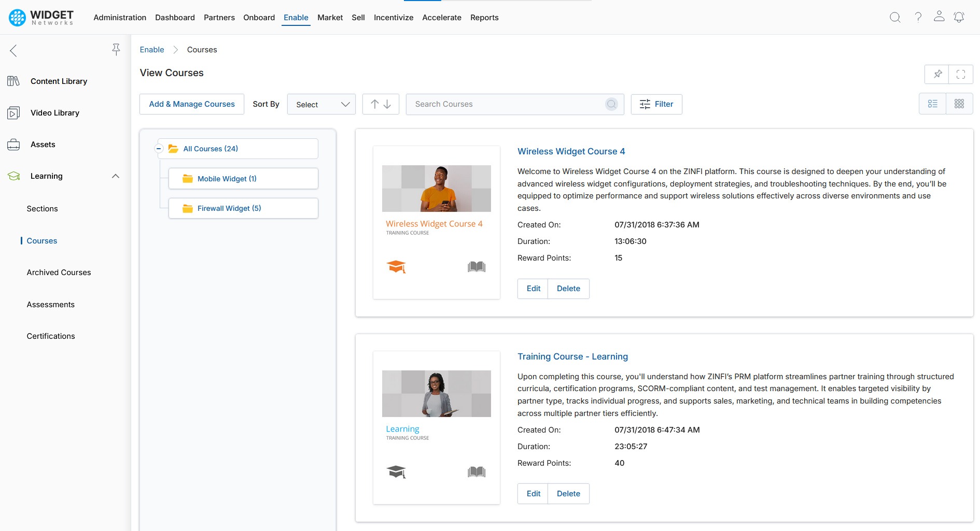This screenshot has height=531, width=980.
Task: Click the search magnifier icon in top bar
Action: point(895,18)
